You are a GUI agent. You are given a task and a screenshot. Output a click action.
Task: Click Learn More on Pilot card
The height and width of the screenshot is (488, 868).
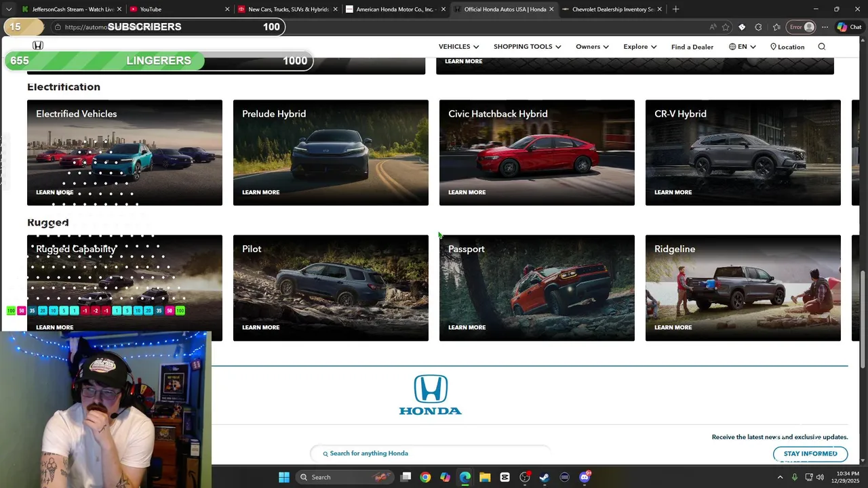(x=260, y=327)
